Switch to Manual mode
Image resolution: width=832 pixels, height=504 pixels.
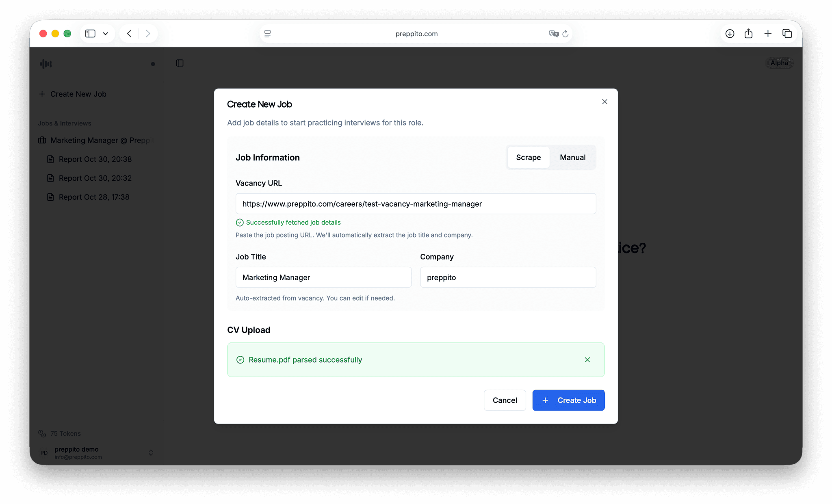[x=572, y=157]
